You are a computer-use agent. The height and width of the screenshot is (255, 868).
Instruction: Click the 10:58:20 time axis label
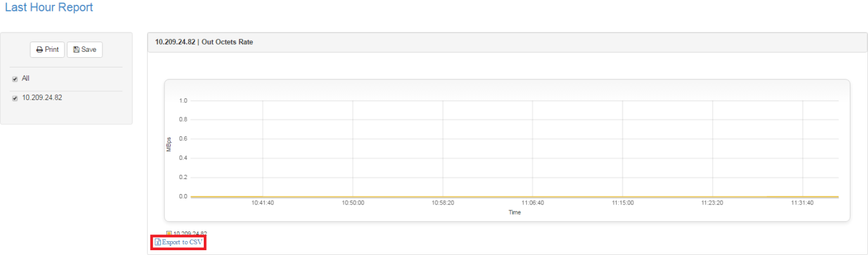coord(443,203)
